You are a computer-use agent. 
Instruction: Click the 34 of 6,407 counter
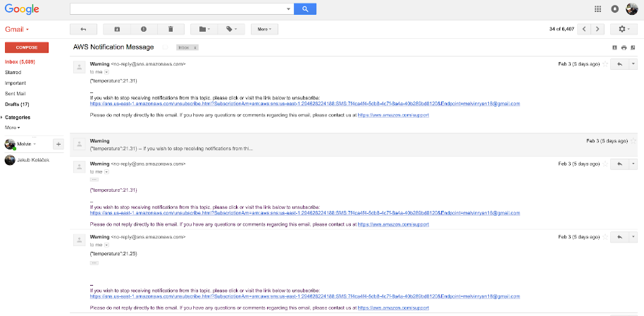562,29
